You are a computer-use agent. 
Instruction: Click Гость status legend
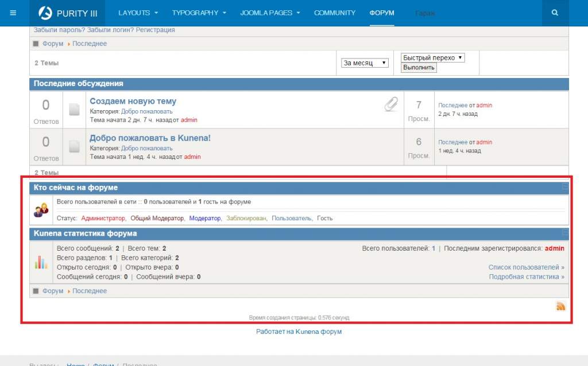click(x=325, y=219)
